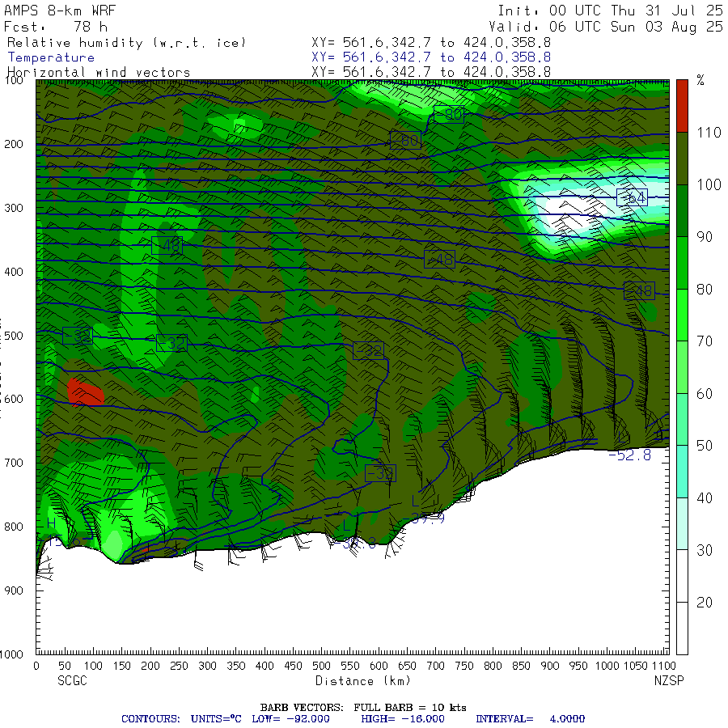Pick the light green 60–70% colorbar segment

tap(682, 367)
